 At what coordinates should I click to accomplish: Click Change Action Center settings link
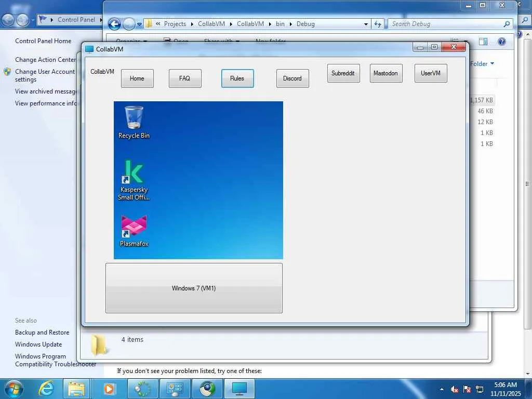(46, 59)
